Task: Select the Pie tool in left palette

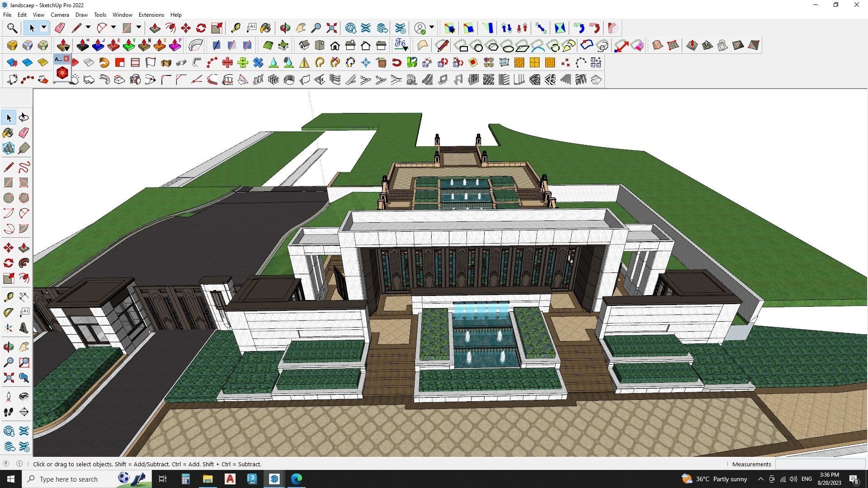Action: [24, 229]
